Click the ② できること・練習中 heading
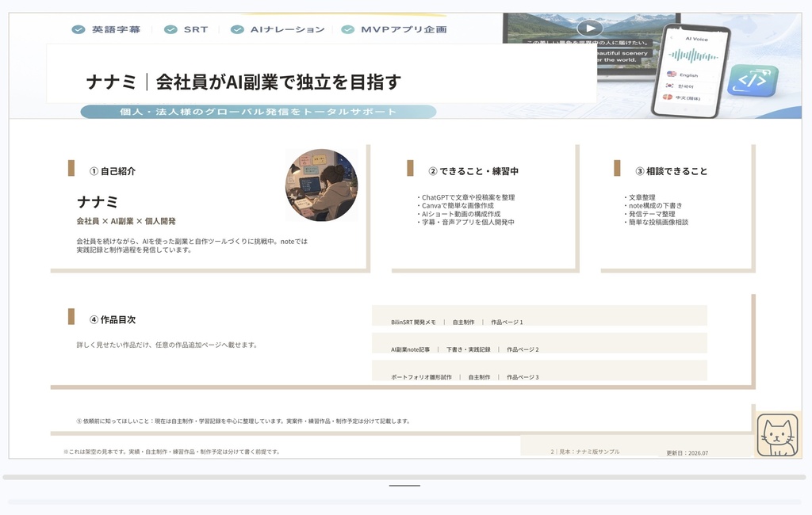This screenshot has height=515, width=812. pos(473,171)
